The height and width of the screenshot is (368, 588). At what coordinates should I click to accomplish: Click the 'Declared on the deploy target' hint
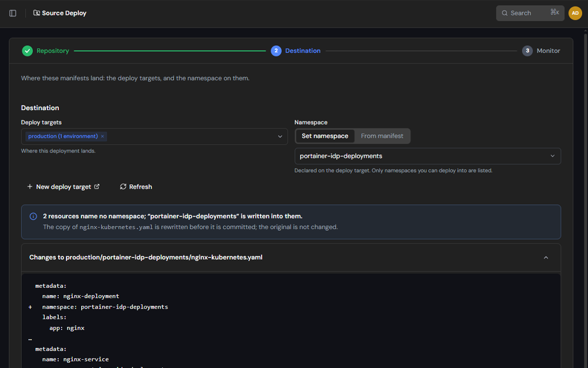[393, 171]
